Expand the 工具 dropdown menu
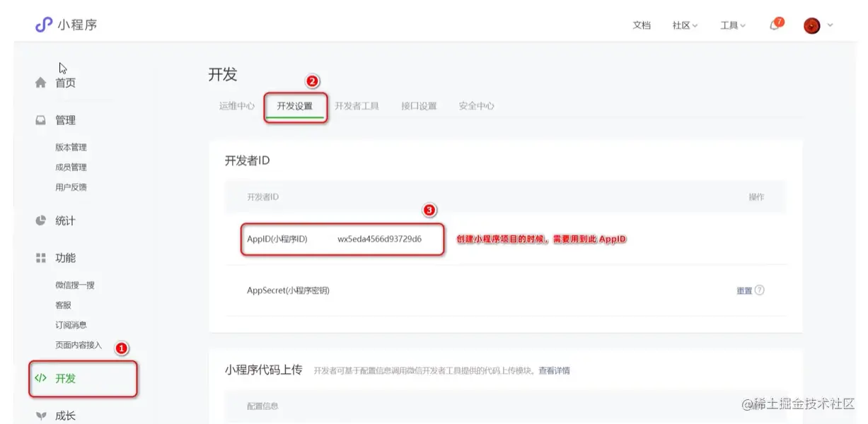The width and height of the screenshot is (868, 424). click(x=733, y=25)
